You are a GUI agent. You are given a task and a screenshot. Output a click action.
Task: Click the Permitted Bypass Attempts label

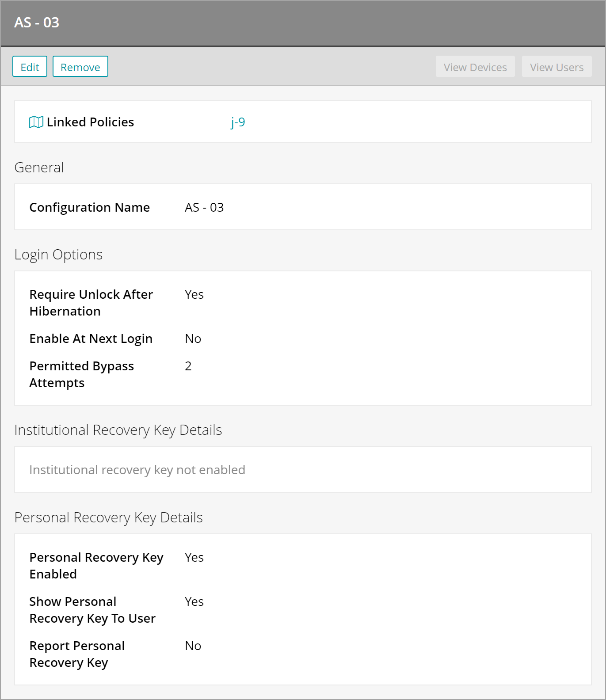(x=82, y=374)
